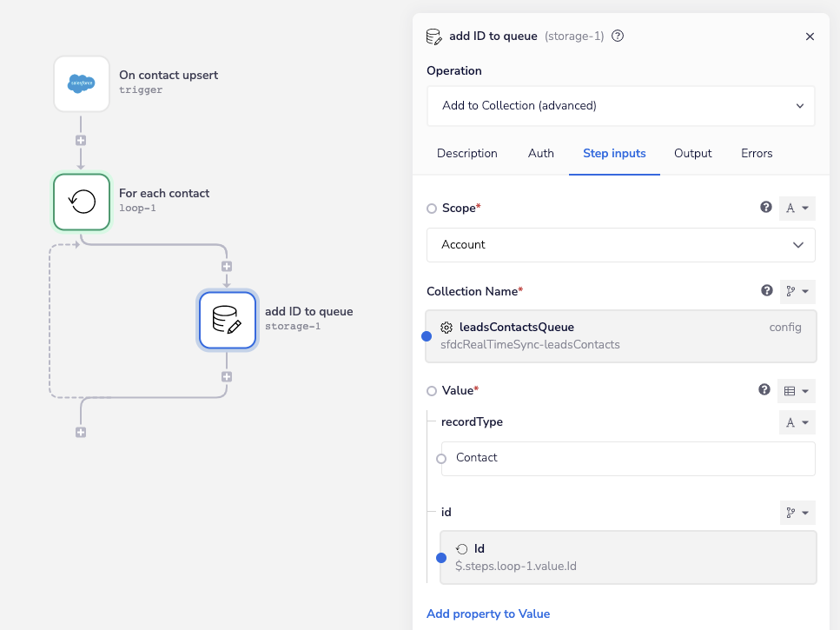840x630 pixels.
Task: Toggle the circle beside the Scope label
Action: [x=432, y=209]
